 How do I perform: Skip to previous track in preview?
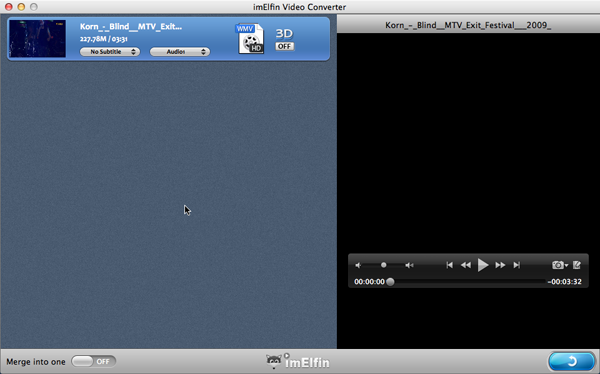(450, 265)
